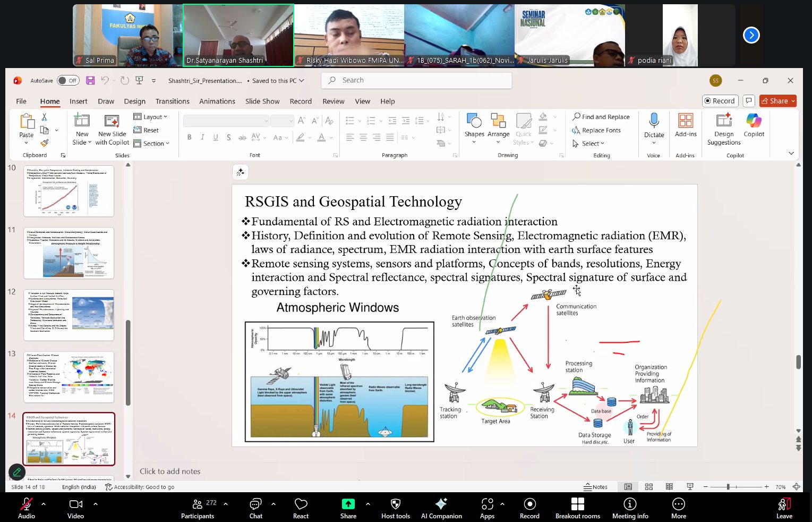Open the Slide Show tab
812x522 pixels.
262,101
